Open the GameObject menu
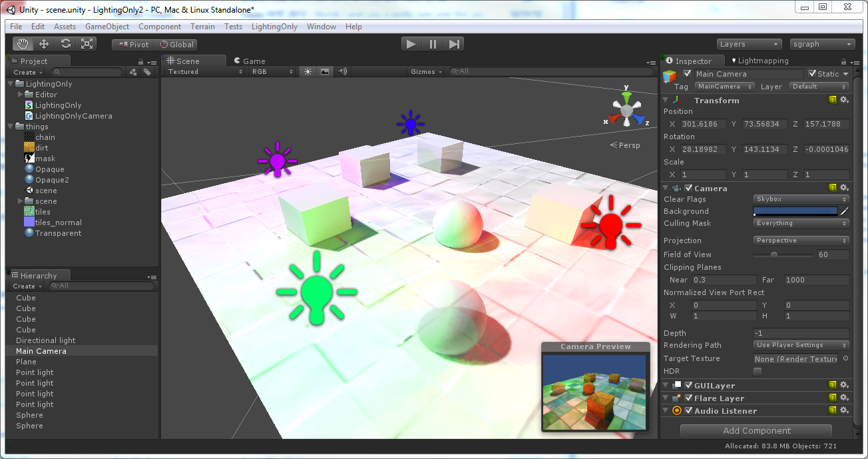The height and width of the screenshot is (459, 868). coord(107,27)
